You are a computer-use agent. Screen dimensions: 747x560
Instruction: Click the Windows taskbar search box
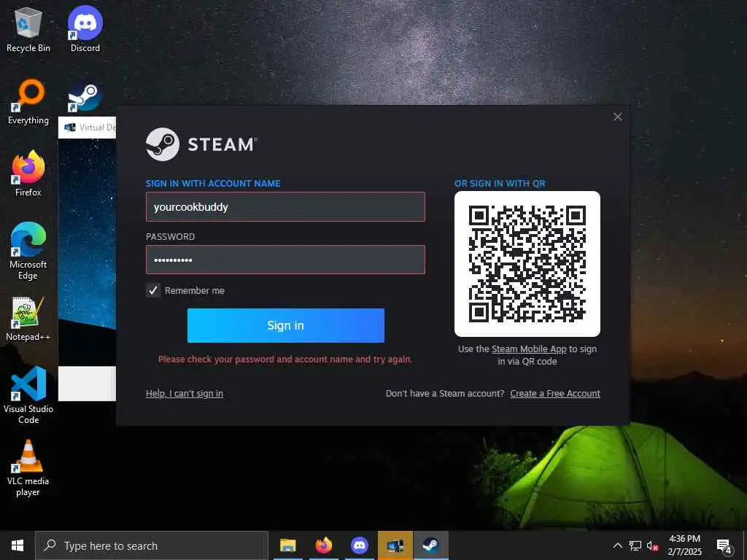click(152, 545)
